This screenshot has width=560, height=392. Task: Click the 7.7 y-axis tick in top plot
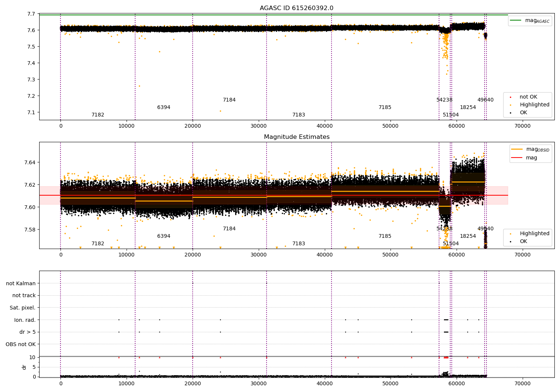coord(31,14)
